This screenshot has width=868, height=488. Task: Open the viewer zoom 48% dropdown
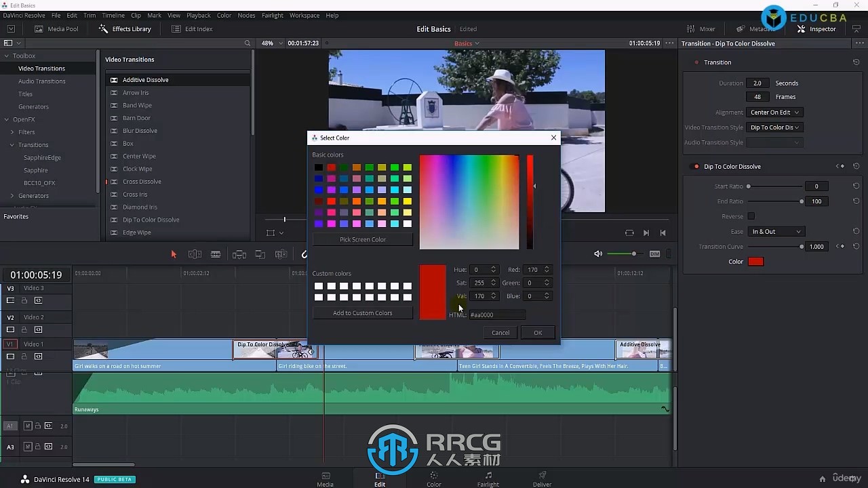click(x=271, y=43)
